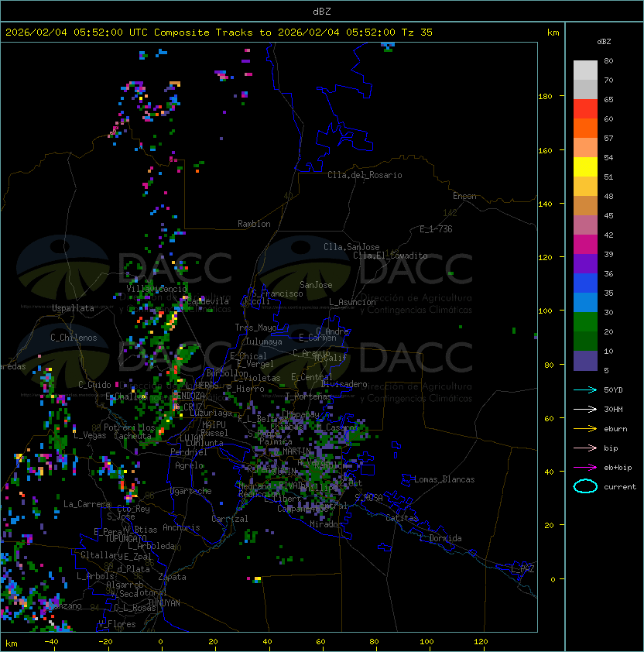Click the cyan 'current' ellipse icon

(x=585, y=486)
